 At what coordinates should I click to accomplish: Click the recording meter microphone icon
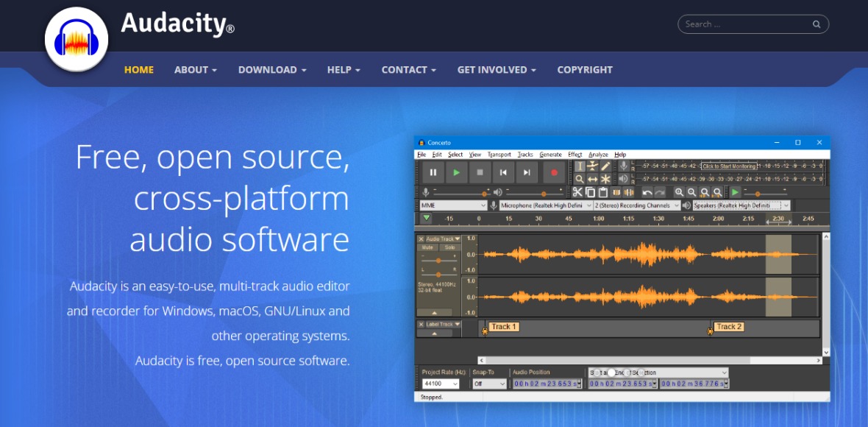[623, 166]
